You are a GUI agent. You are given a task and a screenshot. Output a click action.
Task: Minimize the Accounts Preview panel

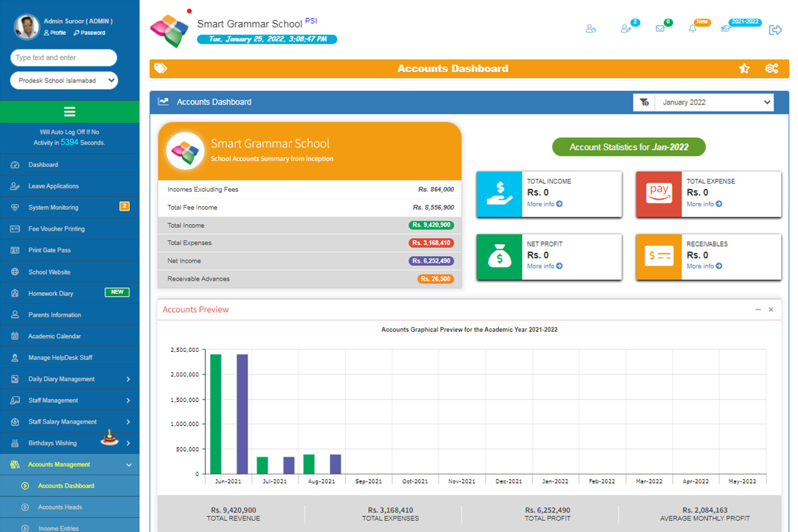(x=758, y=310)
